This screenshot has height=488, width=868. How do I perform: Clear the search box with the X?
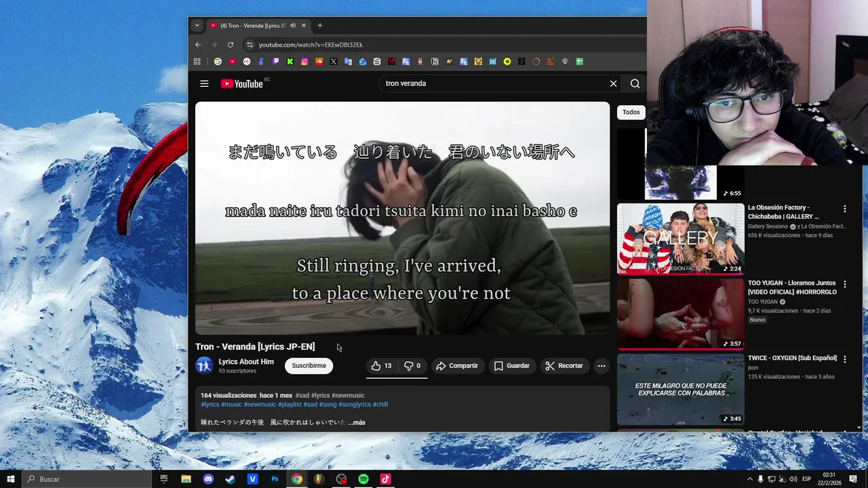(613, 83)
